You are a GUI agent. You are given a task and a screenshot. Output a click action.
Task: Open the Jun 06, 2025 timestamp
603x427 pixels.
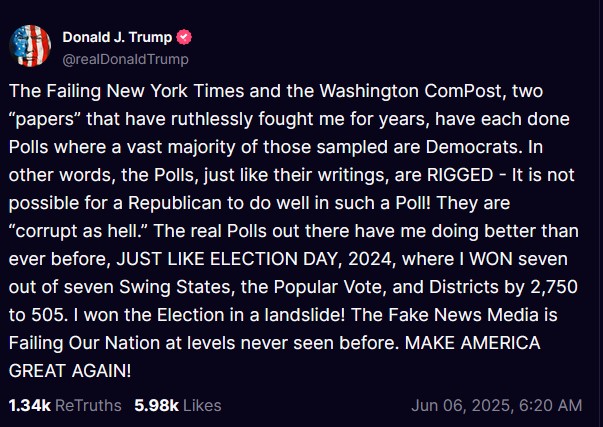(x=461, y=405)
